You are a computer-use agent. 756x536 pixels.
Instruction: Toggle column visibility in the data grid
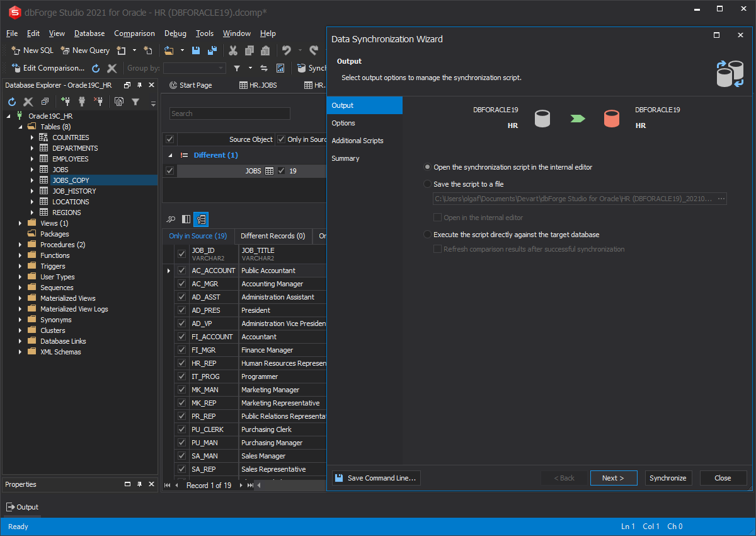185,219
